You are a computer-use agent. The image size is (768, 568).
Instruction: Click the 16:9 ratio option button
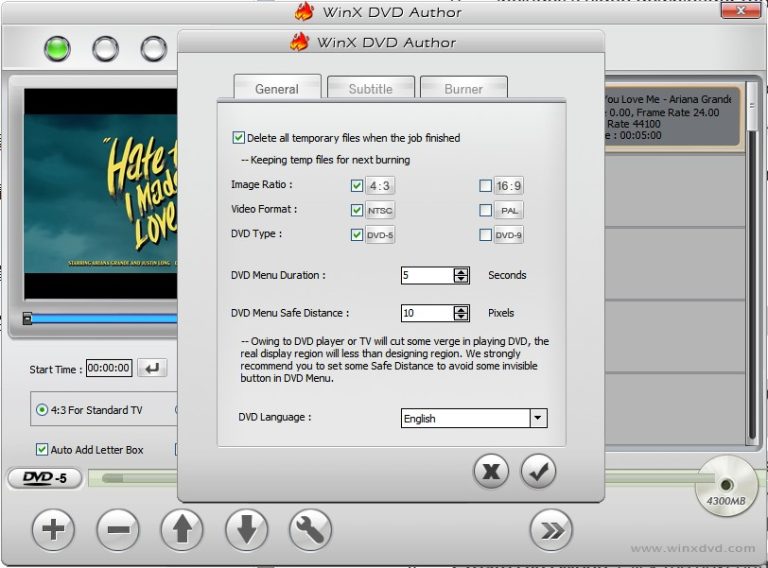pyautogui.click(x=508, y=186)
